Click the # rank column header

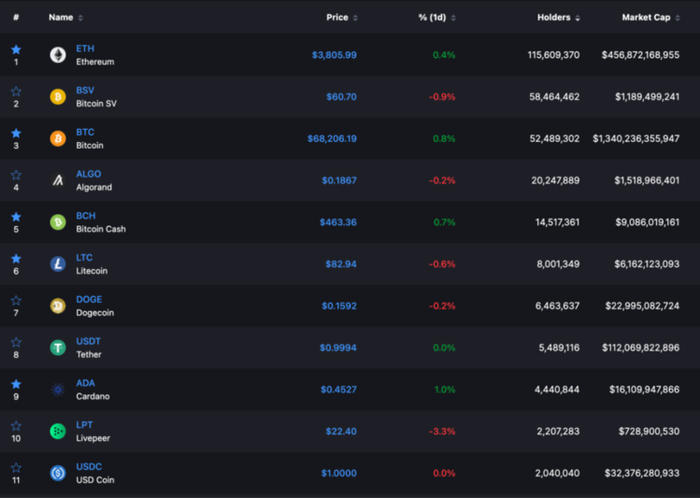[x=16, y=17]
